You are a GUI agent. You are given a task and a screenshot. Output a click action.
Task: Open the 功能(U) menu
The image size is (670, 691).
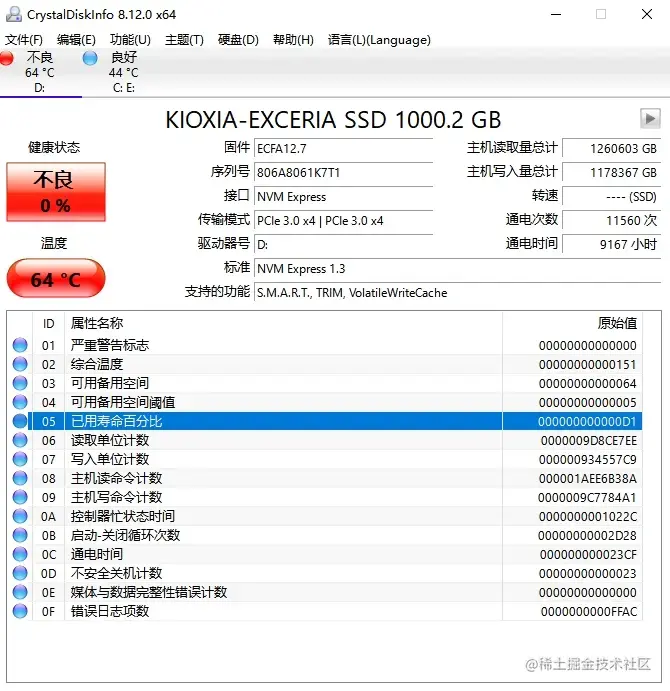130,40
